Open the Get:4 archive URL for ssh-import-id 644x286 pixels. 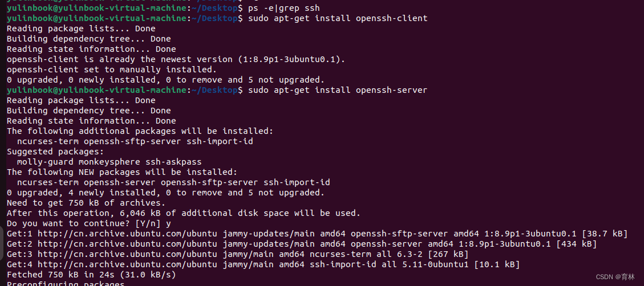point(127,264)
